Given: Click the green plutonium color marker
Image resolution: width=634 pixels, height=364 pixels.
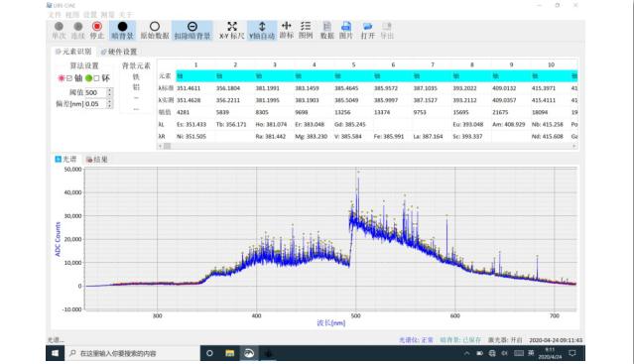Looking at the screenshot, I should coord(89,78).
